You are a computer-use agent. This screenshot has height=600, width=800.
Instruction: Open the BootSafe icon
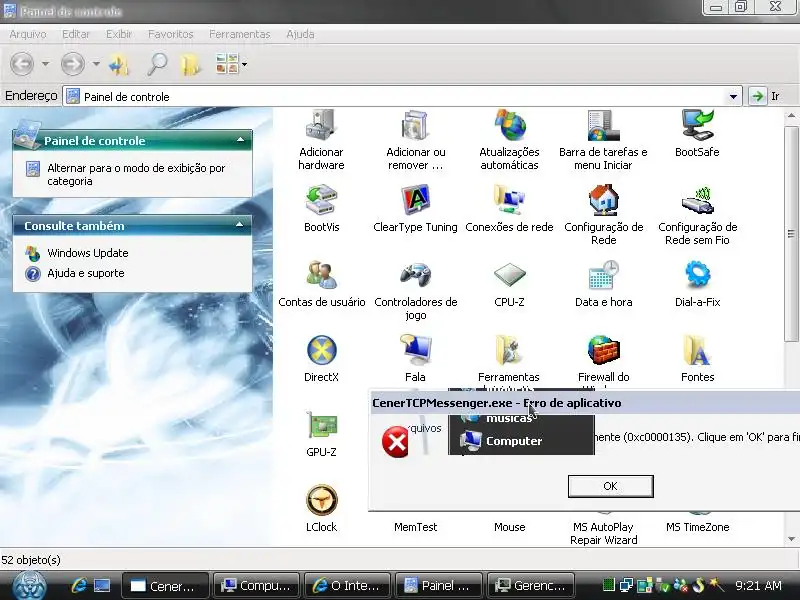pyautogui.click(x=697, y=125)
